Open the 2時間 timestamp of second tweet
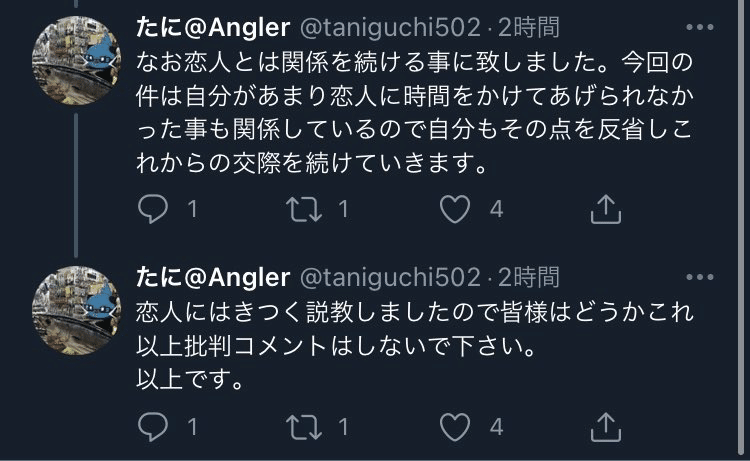The height and width of the screenshot is (461, 750). coord(529,277)
